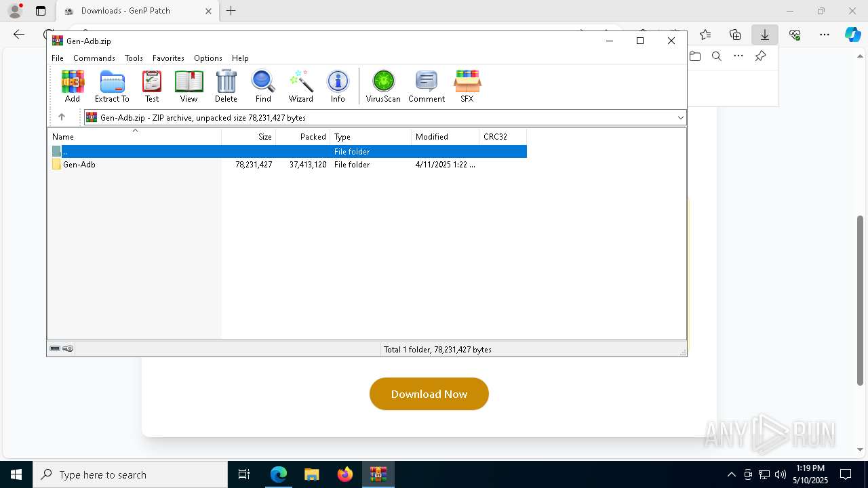Open Edge Favorites star icon
Screen dimensions: 868x488
click(705, 35)
